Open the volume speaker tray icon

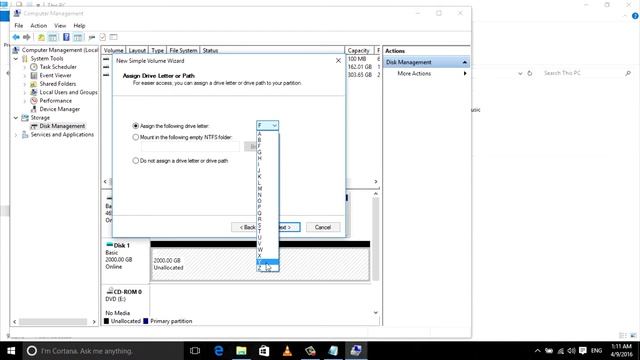click(x=571, y=351)
